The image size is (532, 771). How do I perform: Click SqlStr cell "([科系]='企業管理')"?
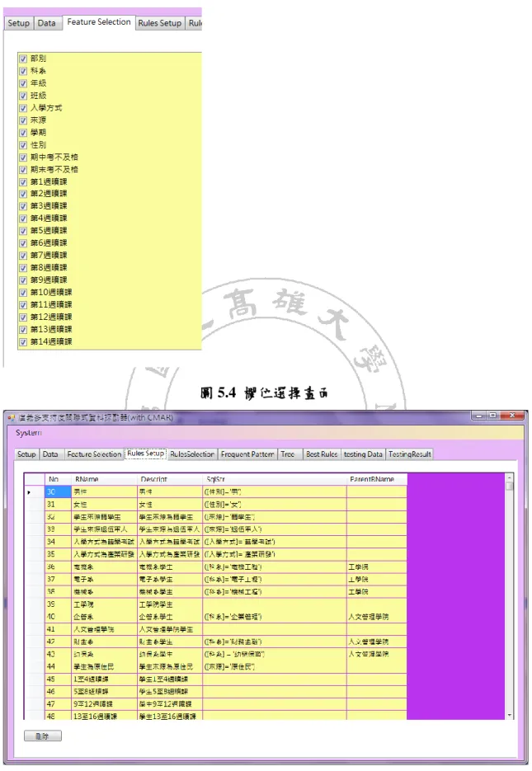click(x=275, y=617)
